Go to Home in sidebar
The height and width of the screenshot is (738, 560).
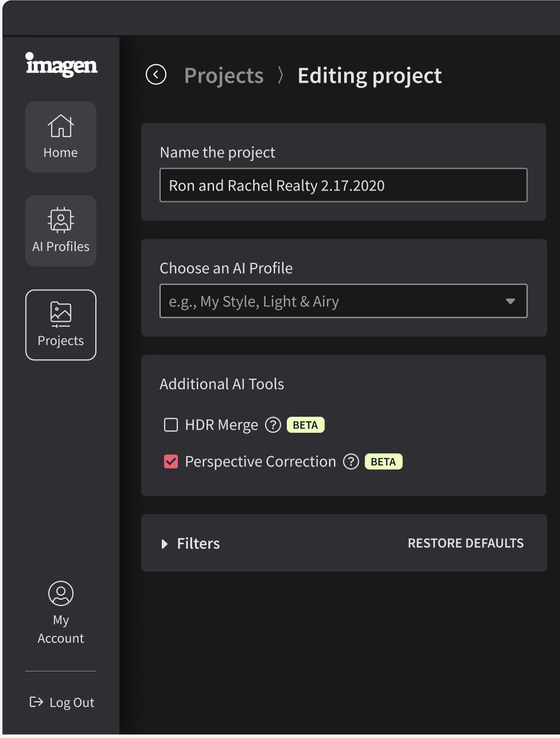61,137
